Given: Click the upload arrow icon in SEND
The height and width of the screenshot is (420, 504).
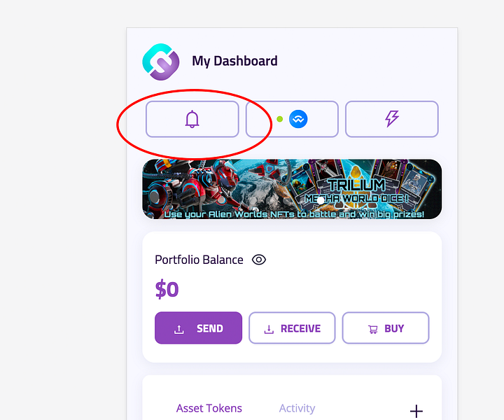Looking at the screenshot, I should pos(179,329).
